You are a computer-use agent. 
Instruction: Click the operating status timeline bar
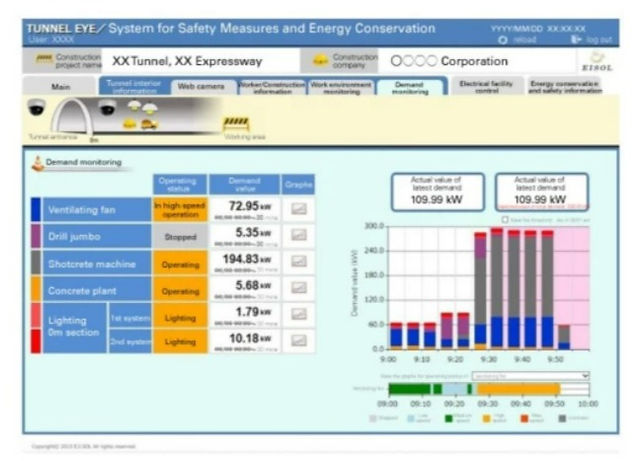(x=489, y=389)
